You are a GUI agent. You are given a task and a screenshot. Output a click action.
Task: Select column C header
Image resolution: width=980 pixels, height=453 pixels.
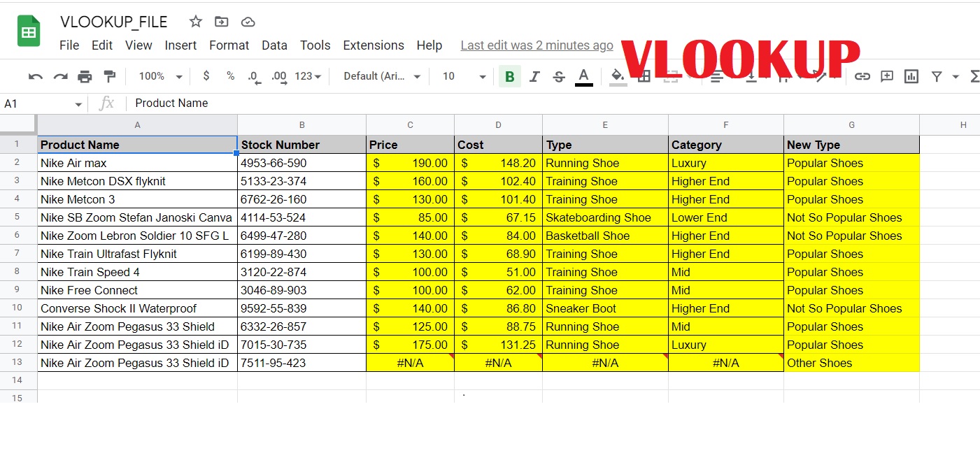click(410, 125)
